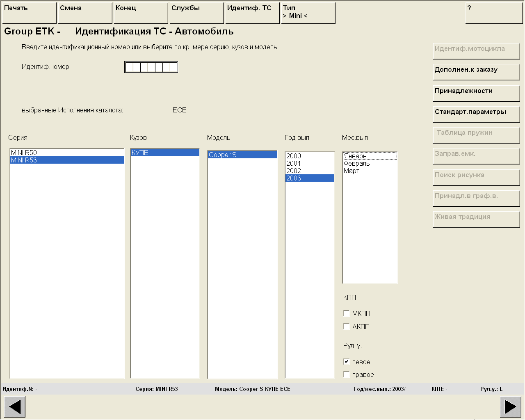Click the back arrow navigation icon

pyautogui.click(x=15, y=407)
